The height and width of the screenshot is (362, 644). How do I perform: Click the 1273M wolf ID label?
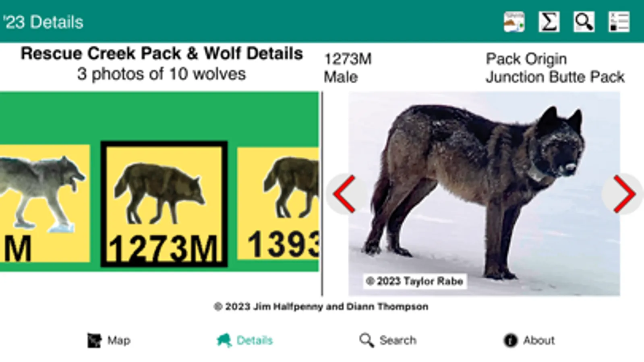348,59
